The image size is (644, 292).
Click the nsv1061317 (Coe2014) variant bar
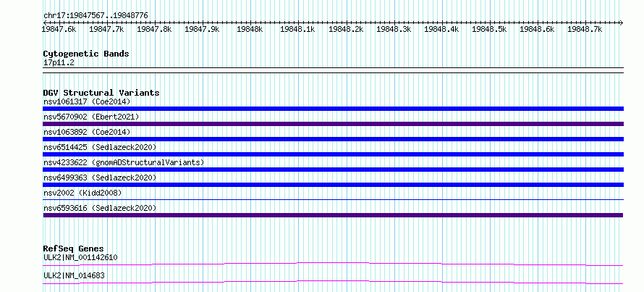(x=333, y=109)
